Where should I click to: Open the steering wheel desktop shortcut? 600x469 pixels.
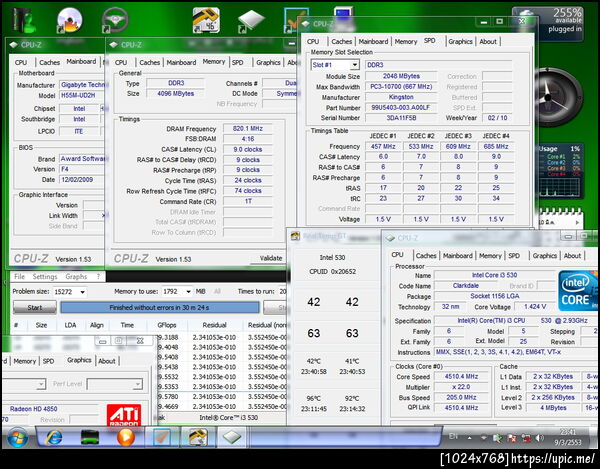(x=115, y=20)
